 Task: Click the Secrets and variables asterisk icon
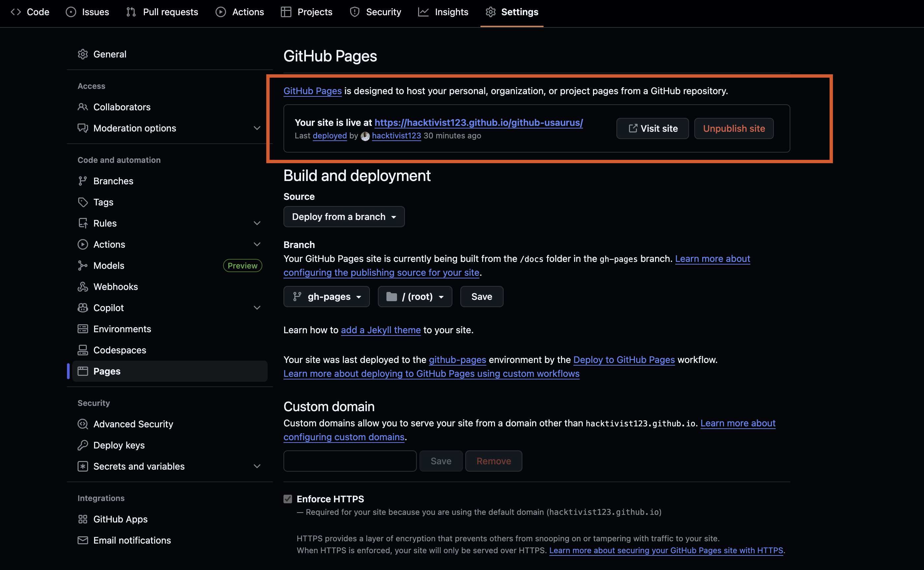[x=83, y=466]
